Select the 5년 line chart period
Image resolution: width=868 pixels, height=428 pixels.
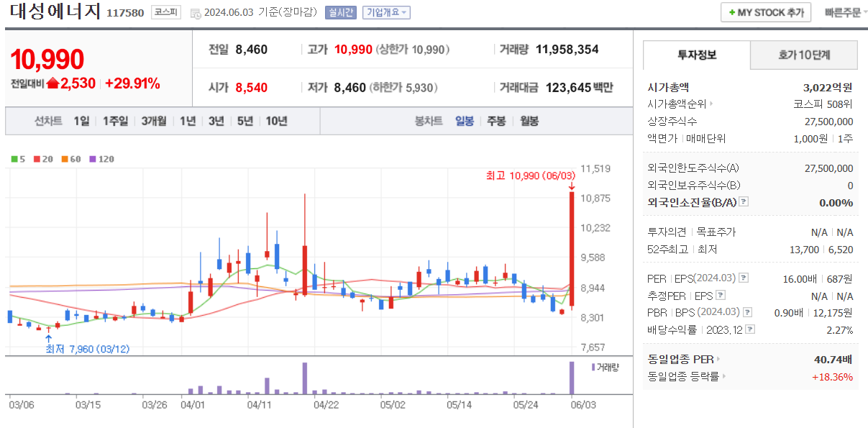tap(245, 121)
